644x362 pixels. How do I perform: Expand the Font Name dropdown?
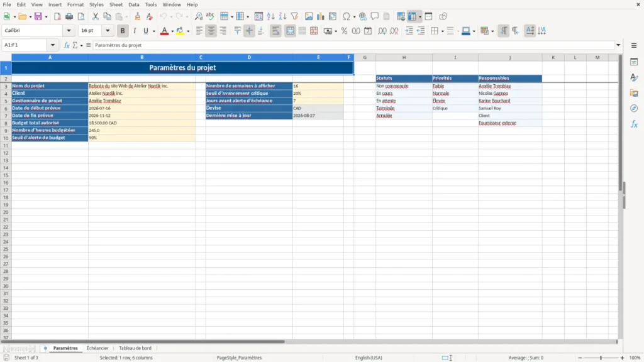coord(69,31)
